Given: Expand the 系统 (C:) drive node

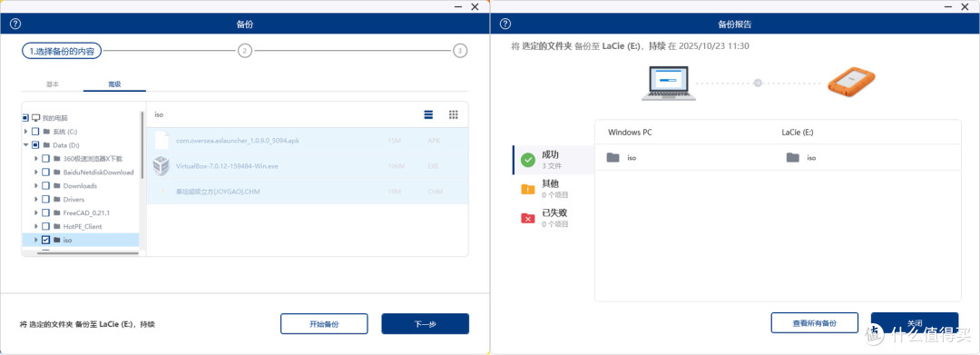Looking at the screenshot, I should pos(26,132).
